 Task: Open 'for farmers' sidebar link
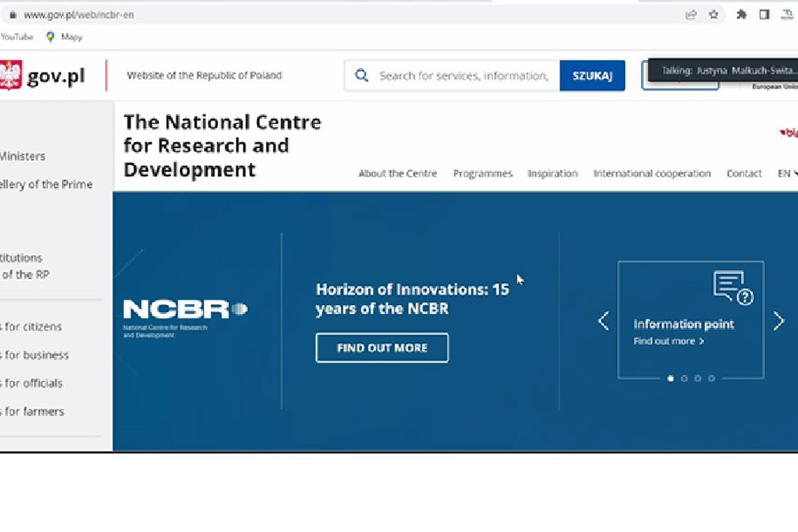[32, 411]
